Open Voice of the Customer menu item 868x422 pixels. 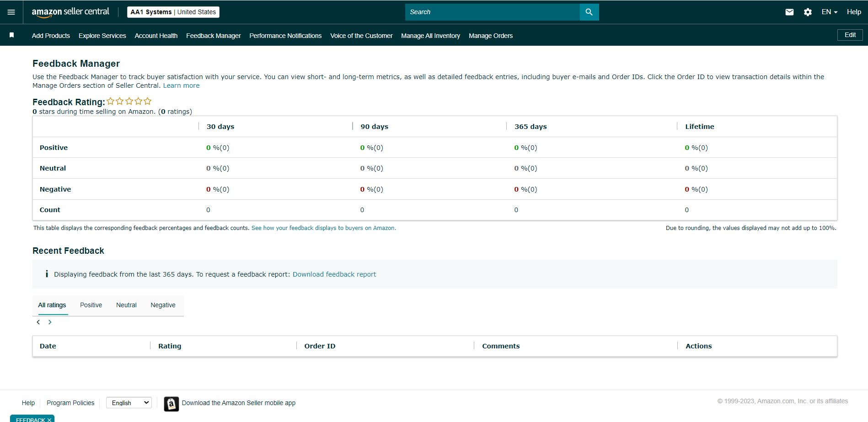(361, 36)
